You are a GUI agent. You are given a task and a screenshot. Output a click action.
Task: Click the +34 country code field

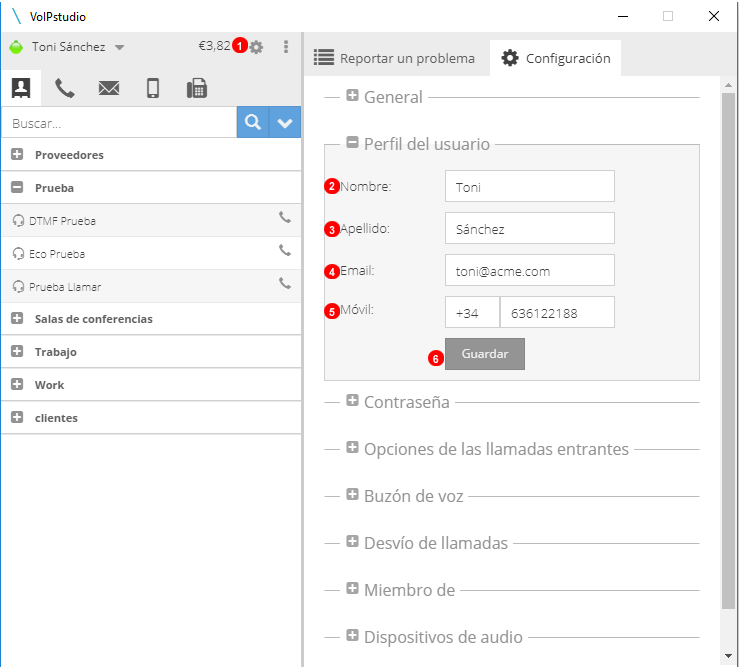[472, 312]
